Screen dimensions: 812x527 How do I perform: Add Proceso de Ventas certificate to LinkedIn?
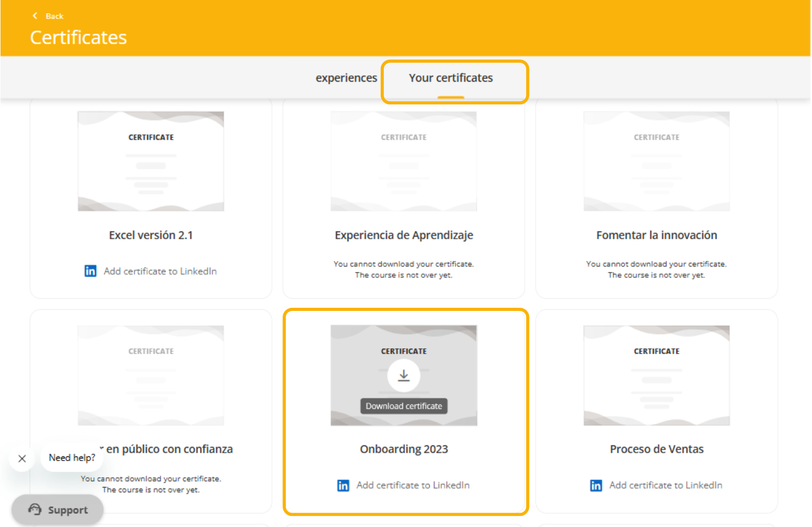tap(665, 485)
